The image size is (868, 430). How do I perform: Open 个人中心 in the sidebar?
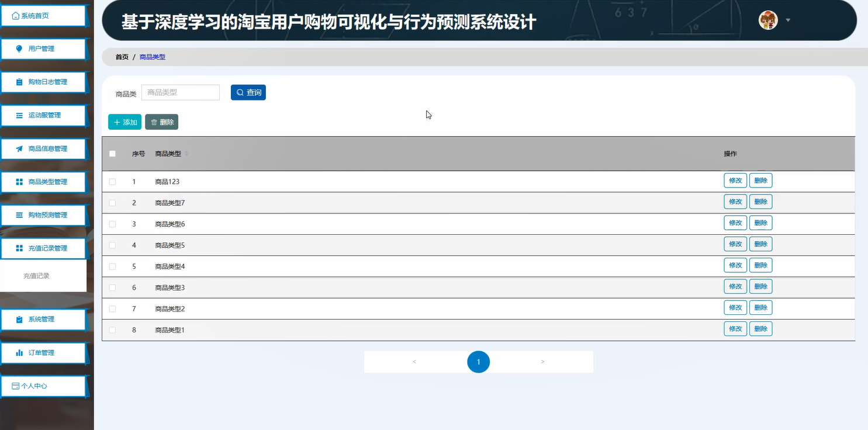tap(43, 386)
